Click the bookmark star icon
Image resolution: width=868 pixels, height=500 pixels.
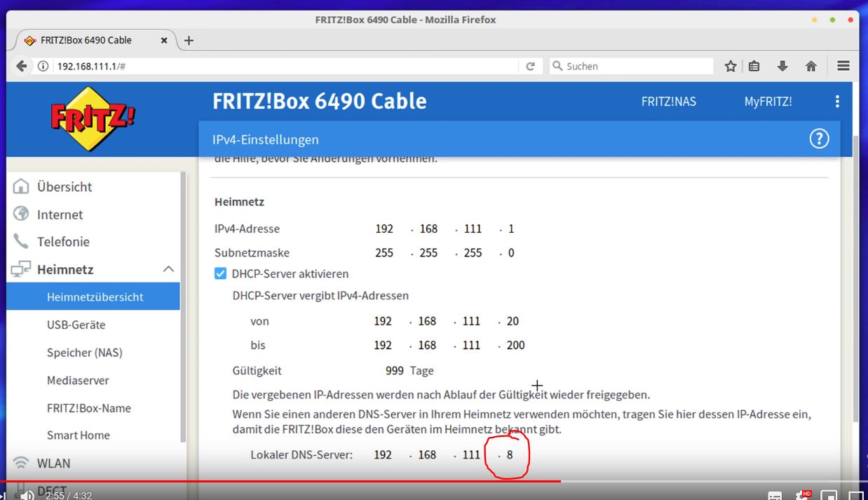point(731,66)
